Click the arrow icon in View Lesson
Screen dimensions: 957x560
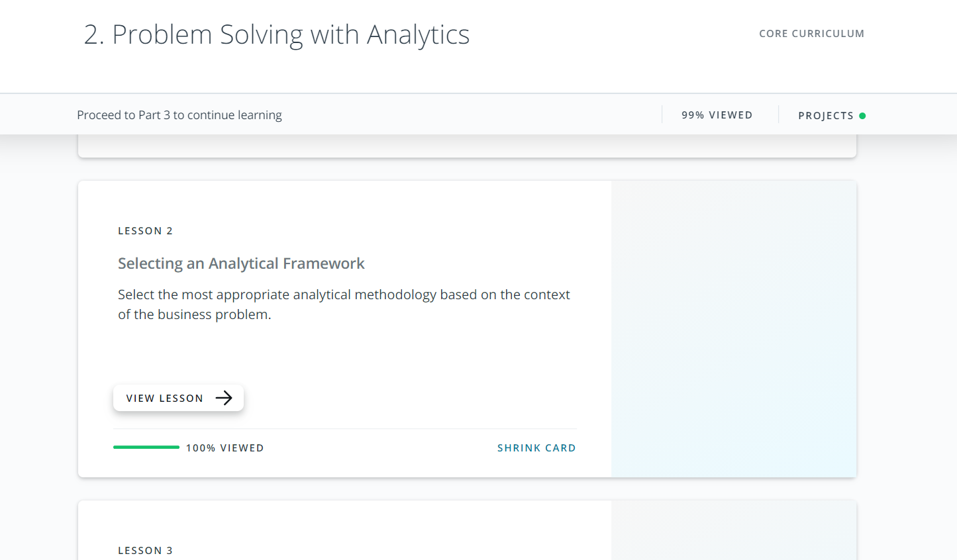point(224,398)
